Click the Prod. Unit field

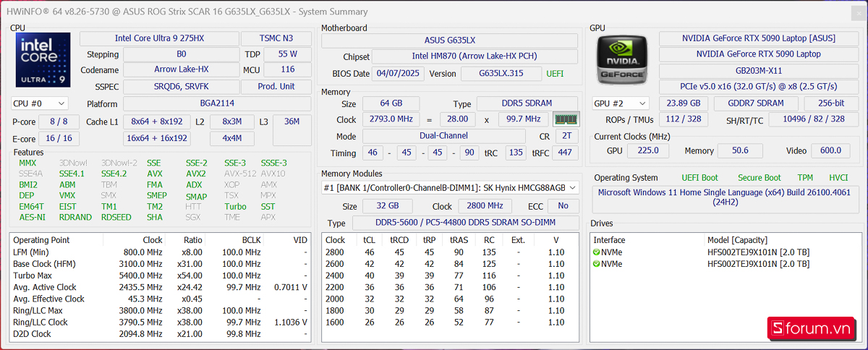pyautogui.click(x=277, y=86)
